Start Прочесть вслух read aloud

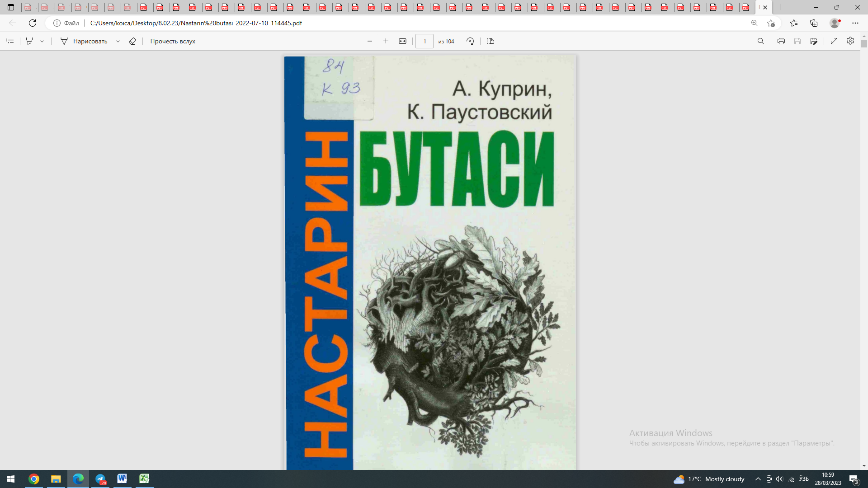coord(172,41)
